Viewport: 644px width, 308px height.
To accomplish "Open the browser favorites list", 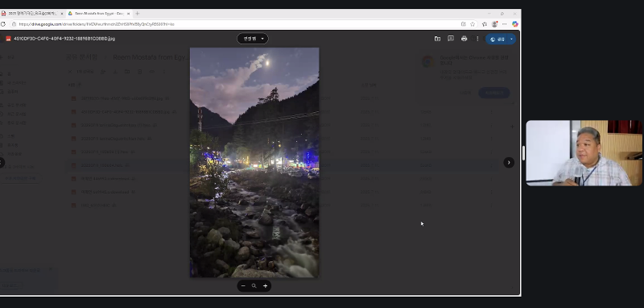I will pos(485,24).
